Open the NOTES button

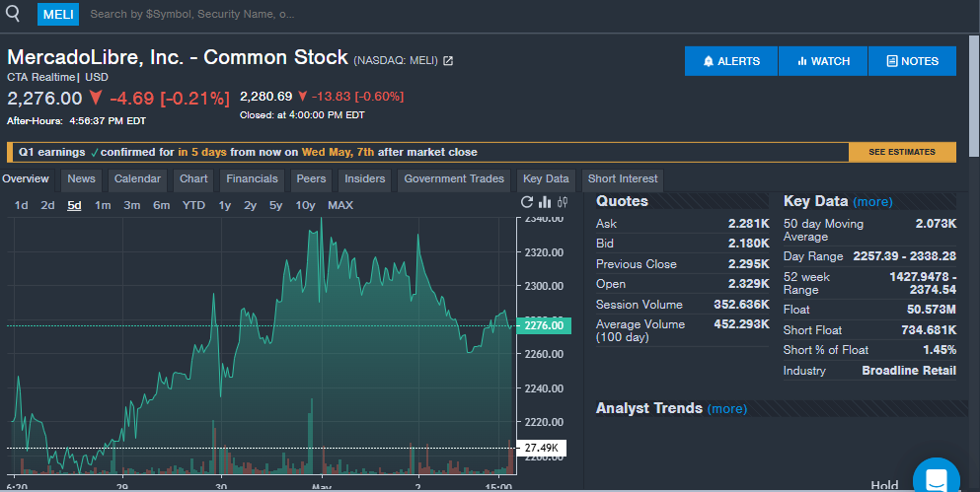click(913, 61)
